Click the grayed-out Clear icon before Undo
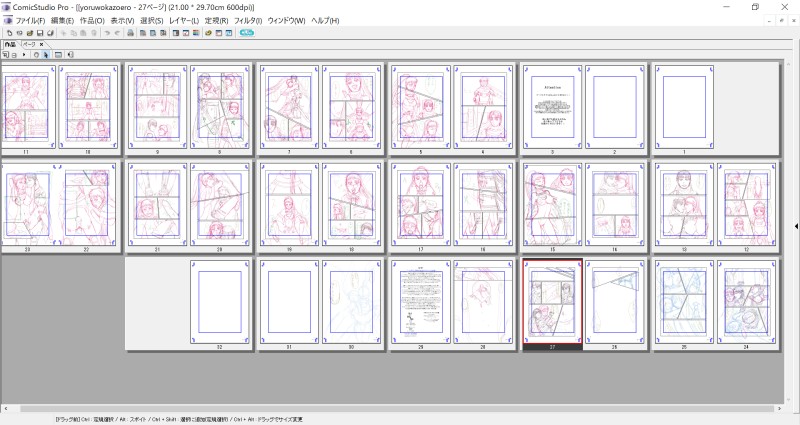The width and height of the screenshot is (800, 425). (93, 33)
